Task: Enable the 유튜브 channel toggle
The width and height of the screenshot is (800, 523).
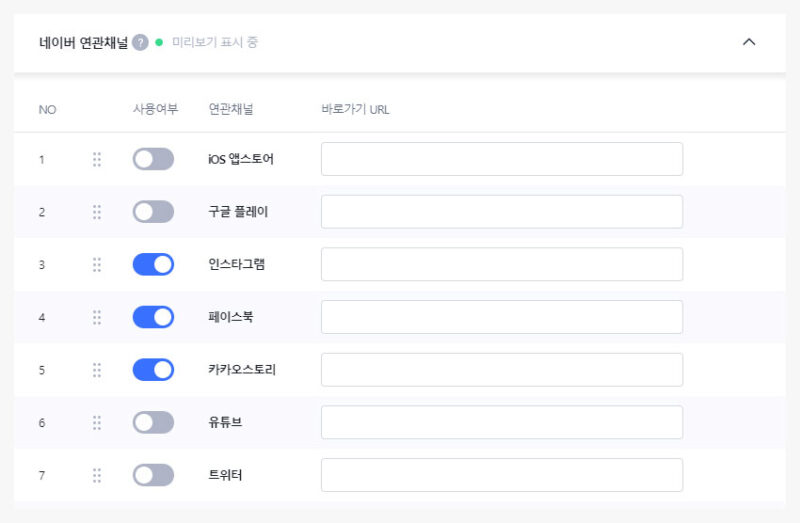Action: (x=153, y=422)
